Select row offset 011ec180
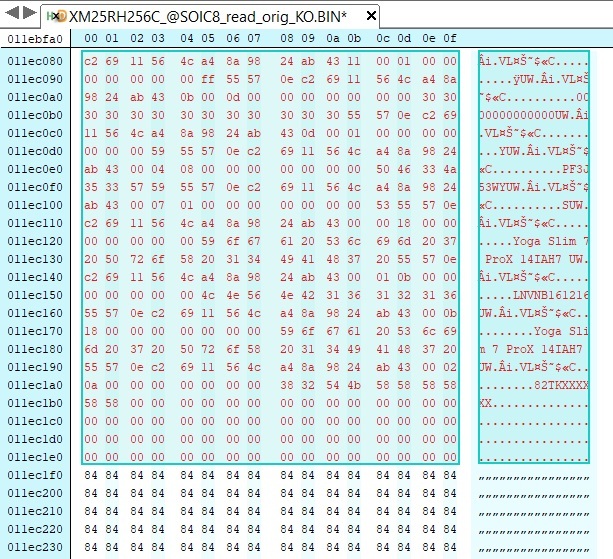Viewport: 613px width, 559px height. point(35,349)
